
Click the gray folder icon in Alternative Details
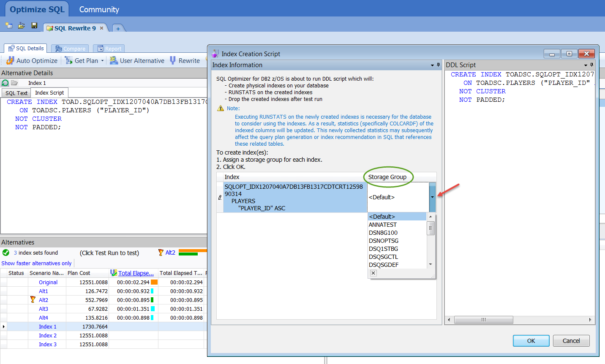pos(14,83)
